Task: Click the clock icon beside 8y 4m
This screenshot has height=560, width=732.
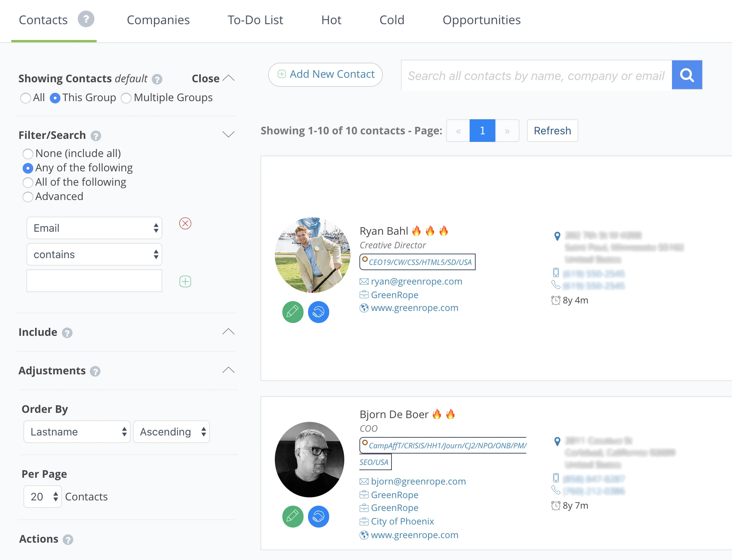Action: 556,300
